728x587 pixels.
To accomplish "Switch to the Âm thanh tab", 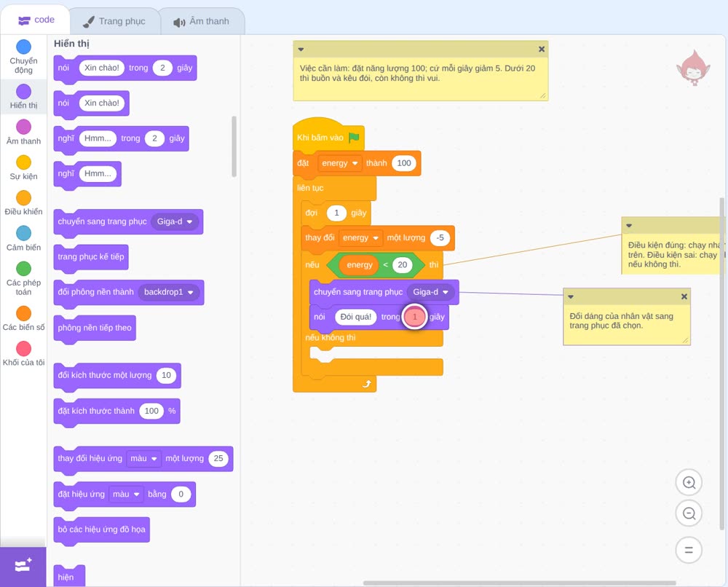I will [202, 21].
